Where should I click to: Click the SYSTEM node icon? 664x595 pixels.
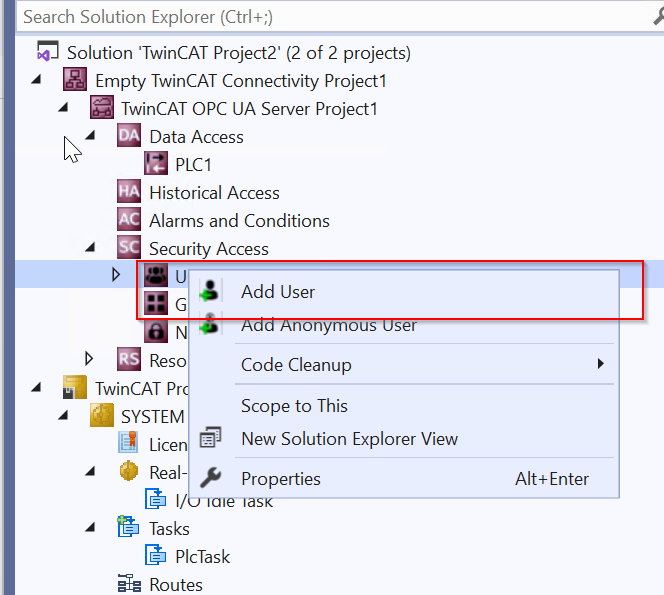[x=102, y=415]
